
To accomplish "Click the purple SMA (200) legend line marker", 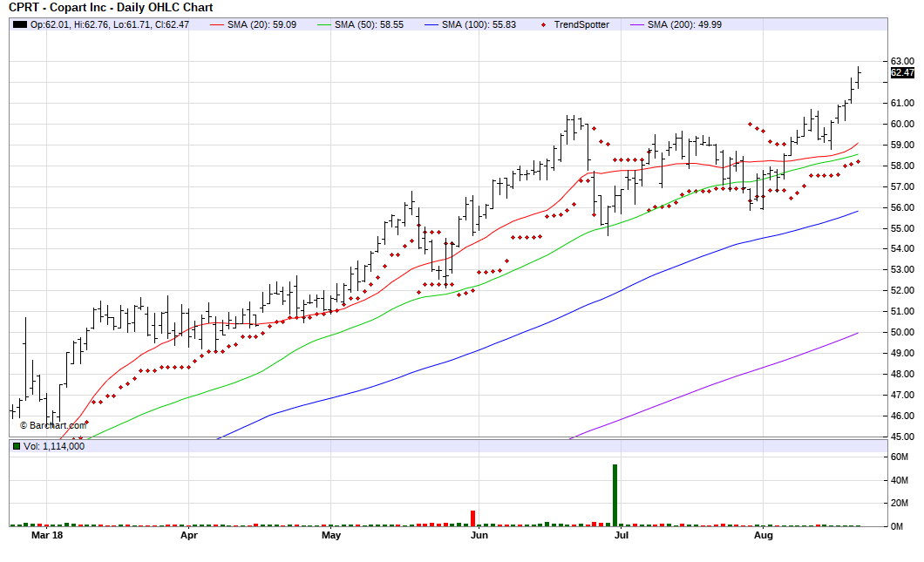I will [x=637, y=24].
